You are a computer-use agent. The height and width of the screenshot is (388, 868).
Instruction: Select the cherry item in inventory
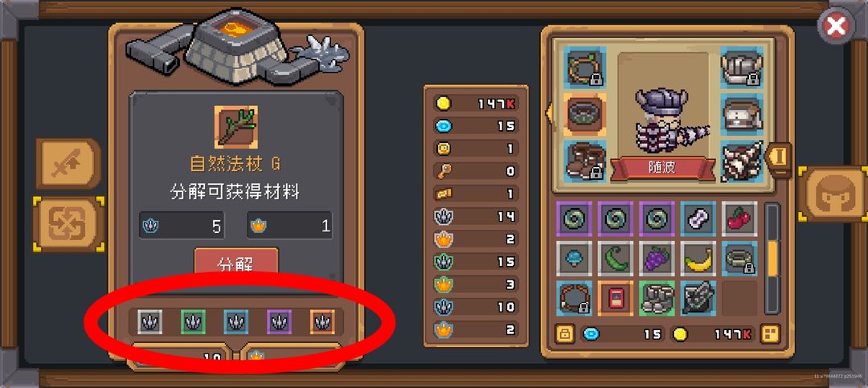[x=739, y=219]
